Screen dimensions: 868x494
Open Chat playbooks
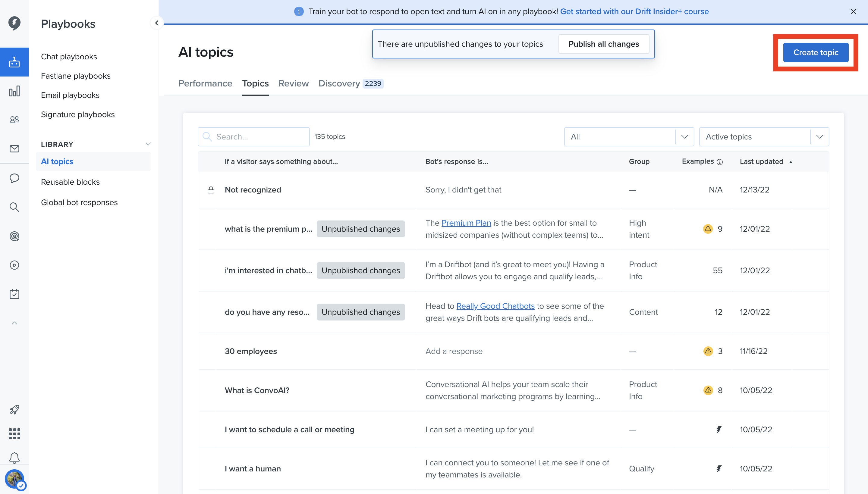click(x=69, y=57)
